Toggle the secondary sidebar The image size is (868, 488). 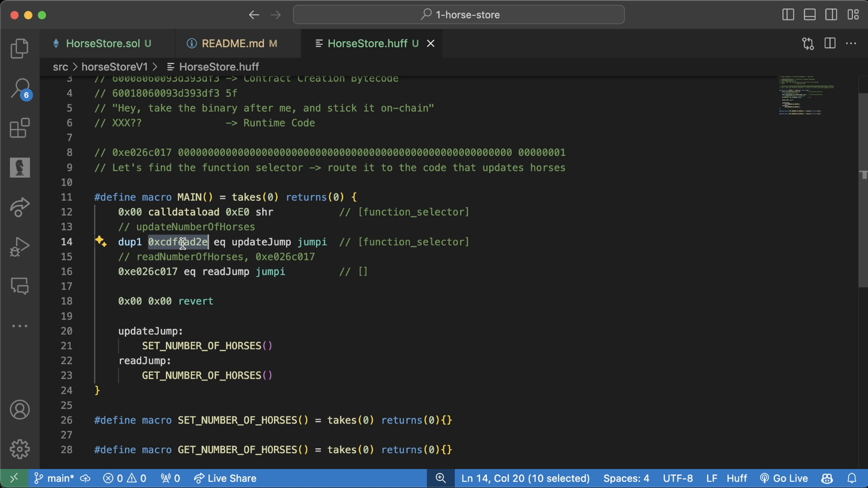(x=831, y=14)
